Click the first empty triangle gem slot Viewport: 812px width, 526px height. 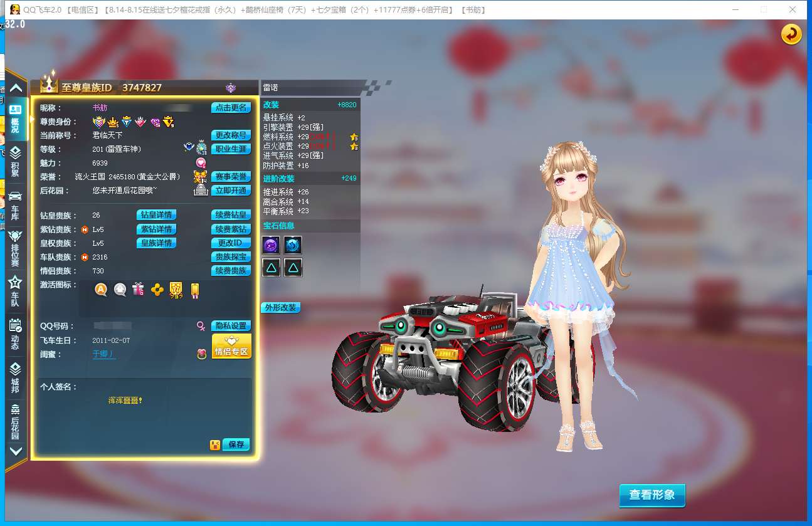click(272, 268)
